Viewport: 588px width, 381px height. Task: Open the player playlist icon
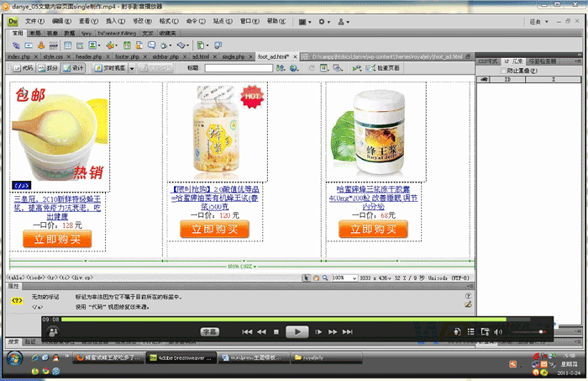coord(471,332)
